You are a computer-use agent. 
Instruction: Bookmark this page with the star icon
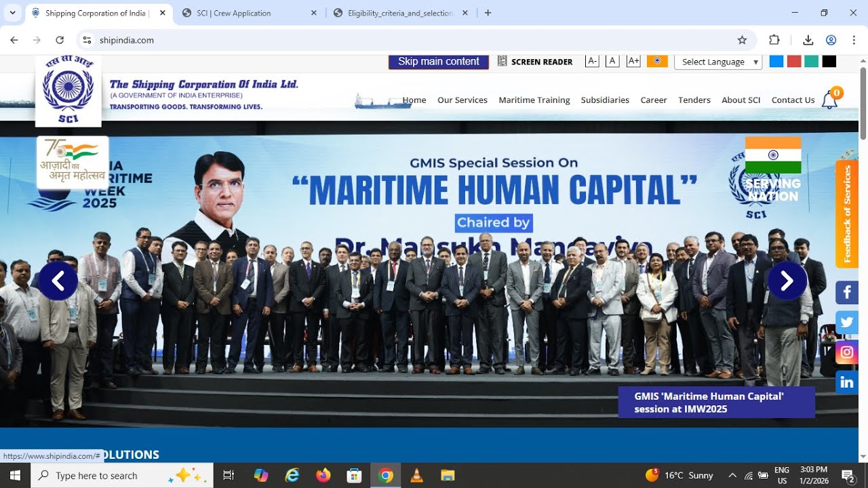pyautogui.click(x=742, y=40)
